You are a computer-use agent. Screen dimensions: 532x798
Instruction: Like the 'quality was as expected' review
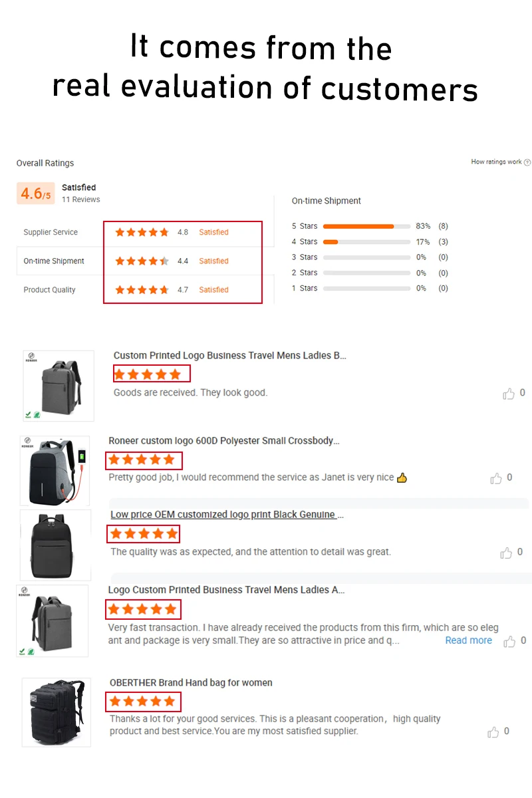pyautogui.click(x=506, y=553)
